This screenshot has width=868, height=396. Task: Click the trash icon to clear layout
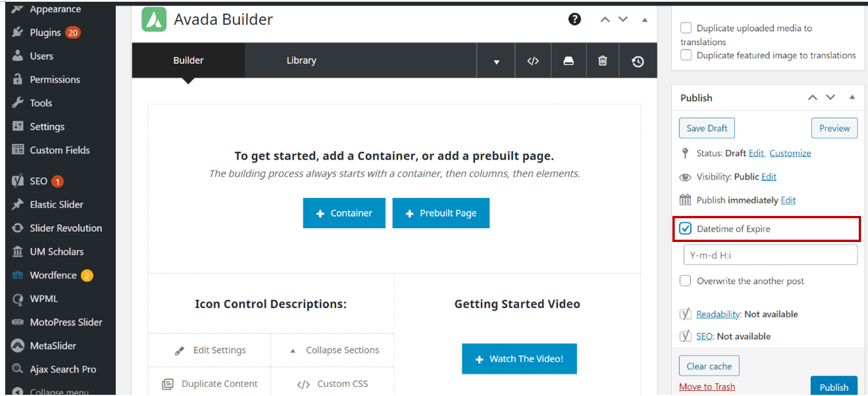[x=602, y=61]
